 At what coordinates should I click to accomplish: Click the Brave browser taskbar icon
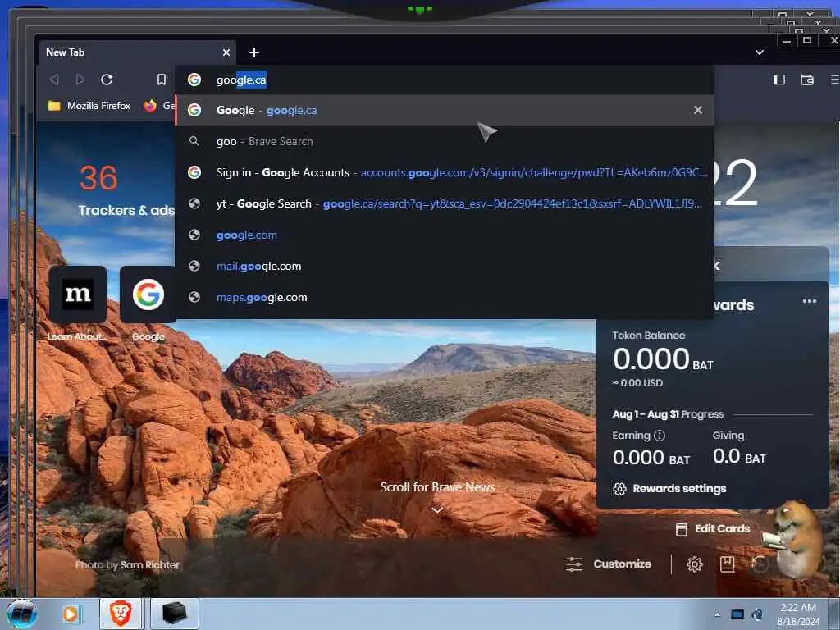[x=121, y=614]
